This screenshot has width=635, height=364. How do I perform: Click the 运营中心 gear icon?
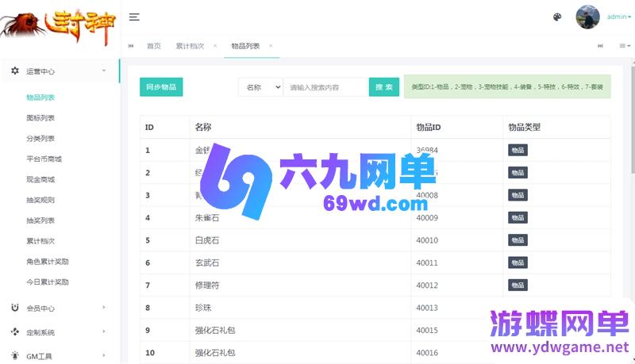tap(15, 71)
